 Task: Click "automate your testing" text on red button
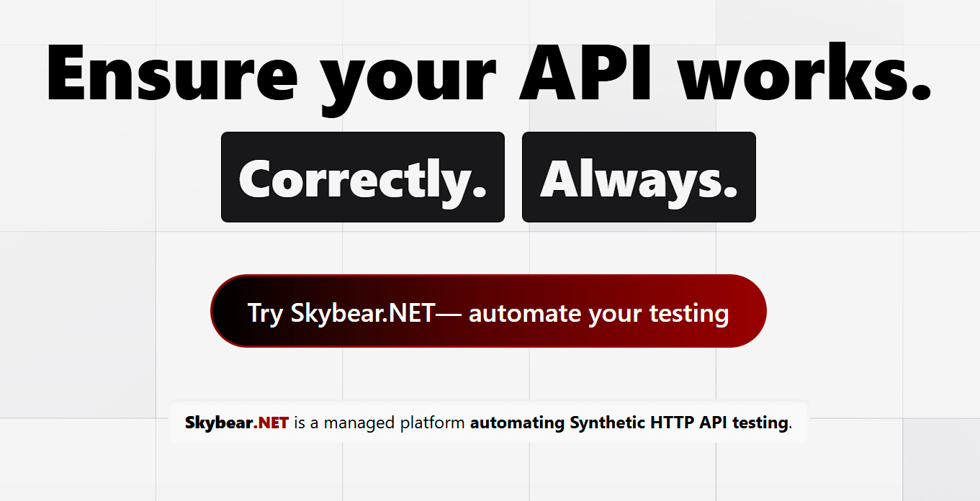click(599, 314)
